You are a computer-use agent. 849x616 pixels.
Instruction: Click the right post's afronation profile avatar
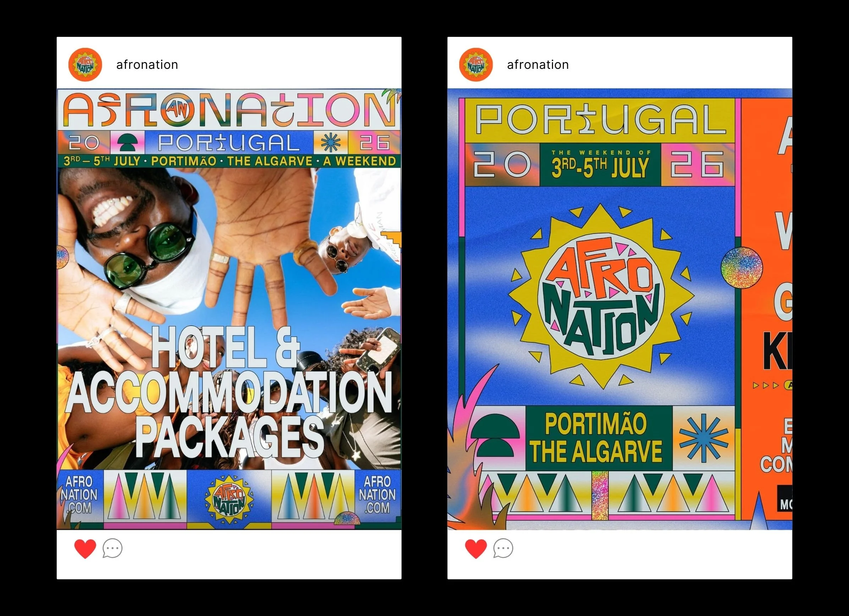[x=476, y=65]
